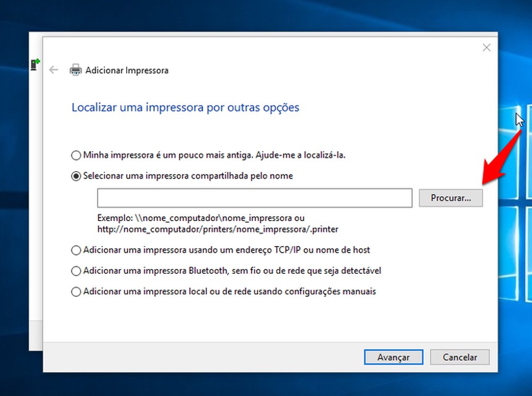Select local printer with manual settings option
Screen dimensions: 532x396
(76, 292)
